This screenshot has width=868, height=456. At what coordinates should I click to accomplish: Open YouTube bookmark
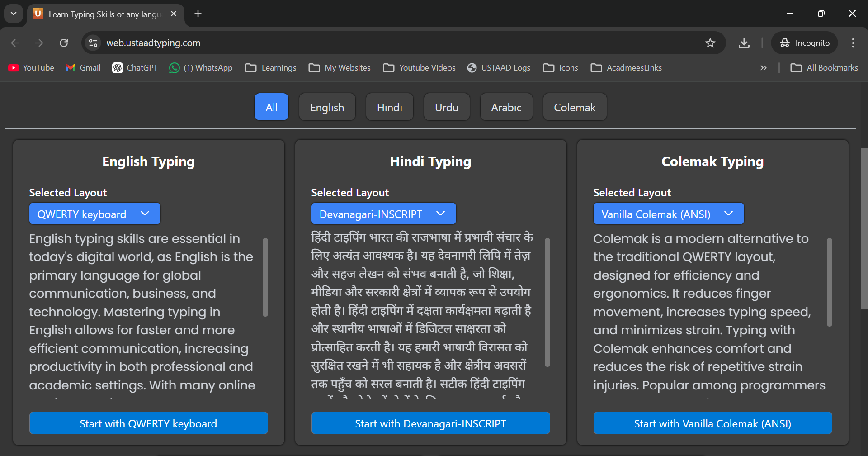[x=31, y=68]
